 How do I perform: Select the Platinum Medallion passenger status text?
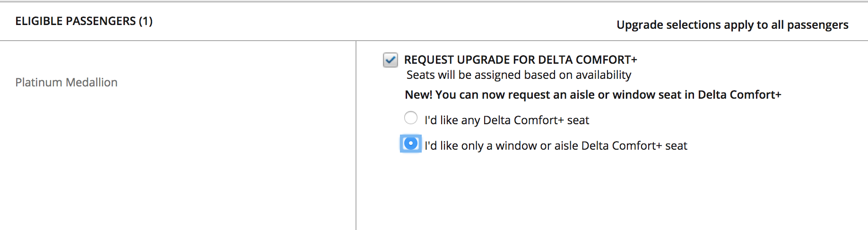click(x=66, y=83)
